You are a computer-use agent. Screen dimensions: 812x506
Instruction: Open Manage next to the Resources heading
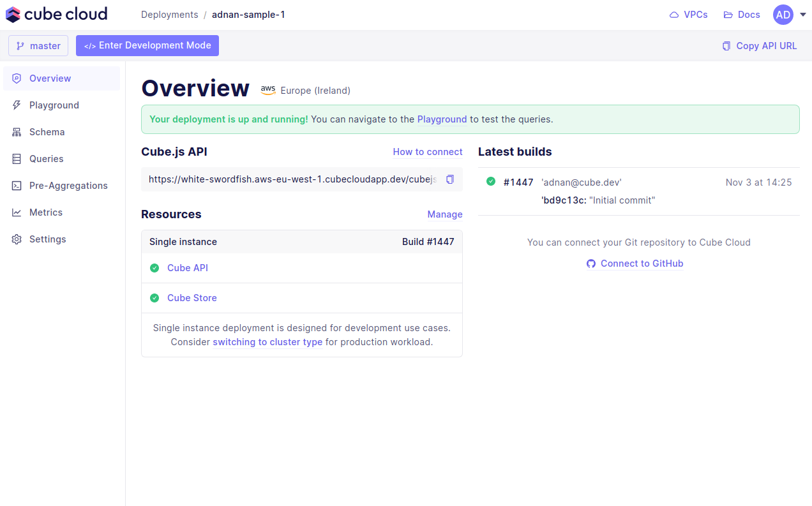click(444, 214)
